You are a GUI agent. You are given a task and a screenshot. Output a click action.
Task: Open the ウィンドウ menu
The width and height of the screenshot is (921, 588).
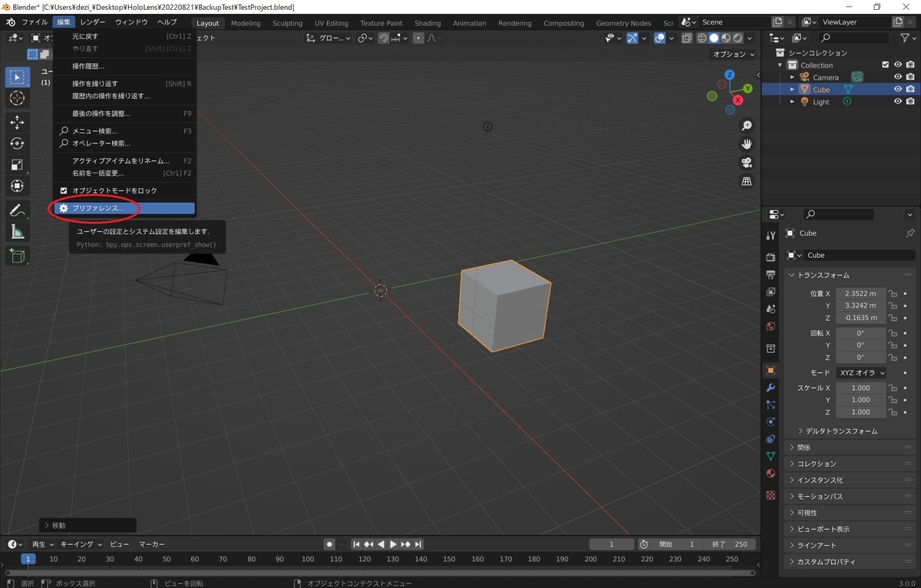pos(131,23)
